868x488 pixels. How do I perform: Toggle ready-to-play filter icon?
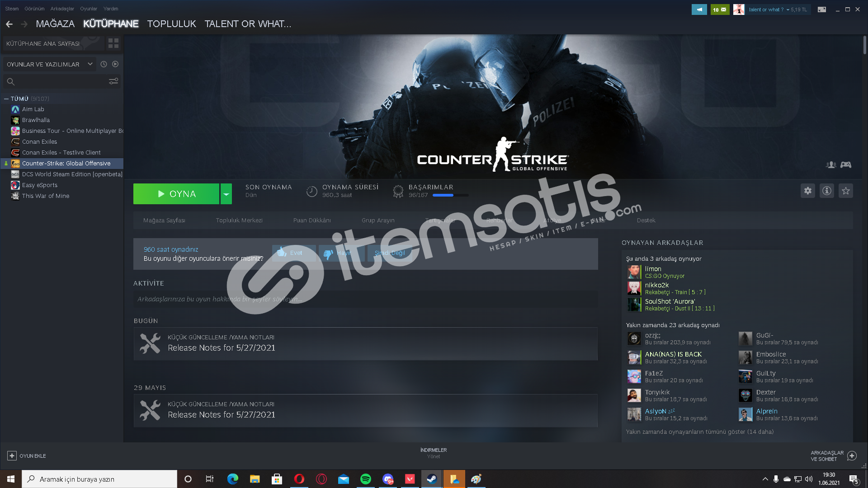115,64
